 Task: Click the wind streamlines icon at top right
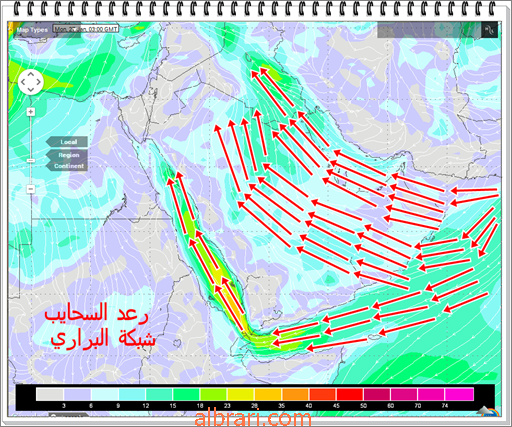[489, 30]
